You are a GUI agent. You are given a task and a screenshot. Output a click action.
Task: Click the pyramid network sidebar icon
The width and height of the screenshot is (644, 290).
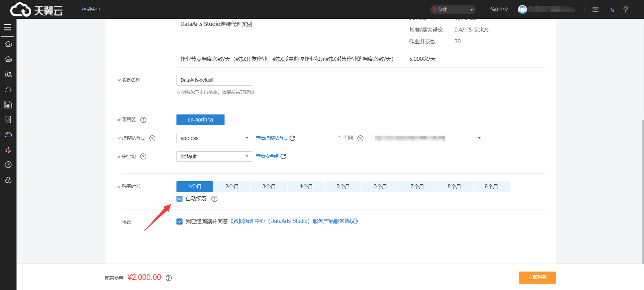8,150
